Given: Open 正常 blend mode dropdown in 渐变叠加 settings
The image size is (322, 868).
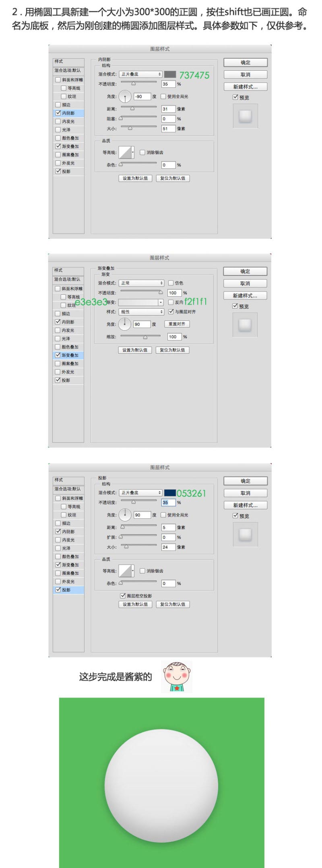Looking at the screenshot, I should (141, 283).
